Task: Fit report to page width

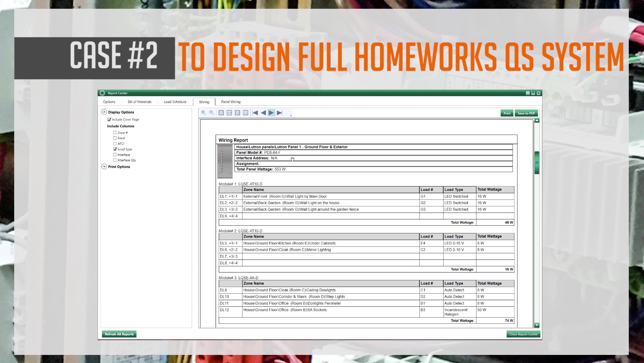Action: (x=229, y=113)
